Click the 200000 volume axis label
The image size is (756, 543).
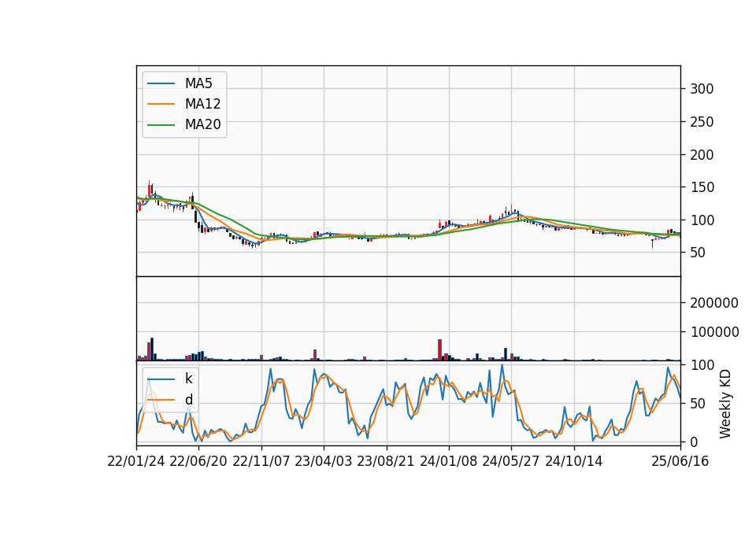click(x=714, y=302)
